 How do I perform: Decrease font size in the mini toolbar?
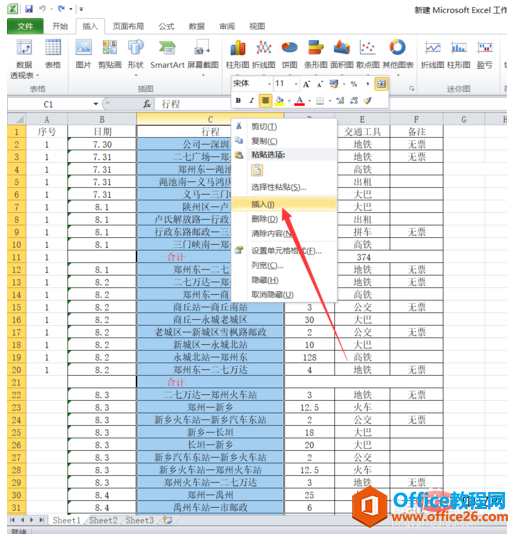pos(320,84)
